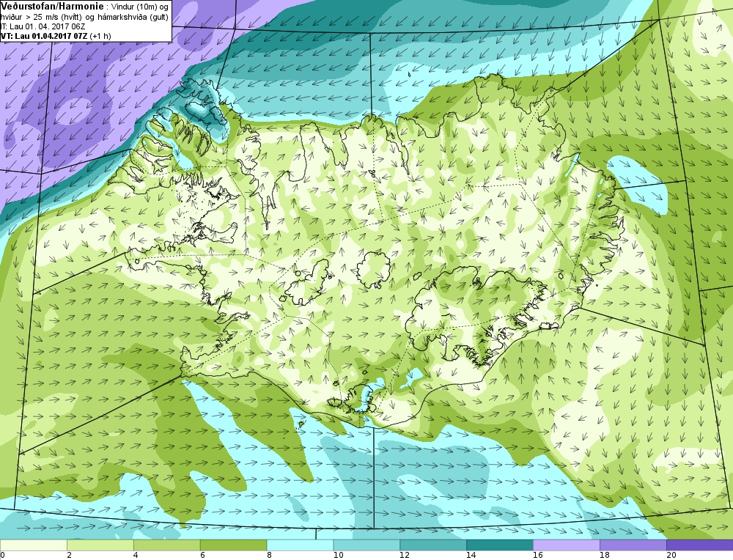The height and width of the screenshot is (560, 733).
Task: Click the pale yellow 0–2 m/s legend swatch
Action: (34, 545)
